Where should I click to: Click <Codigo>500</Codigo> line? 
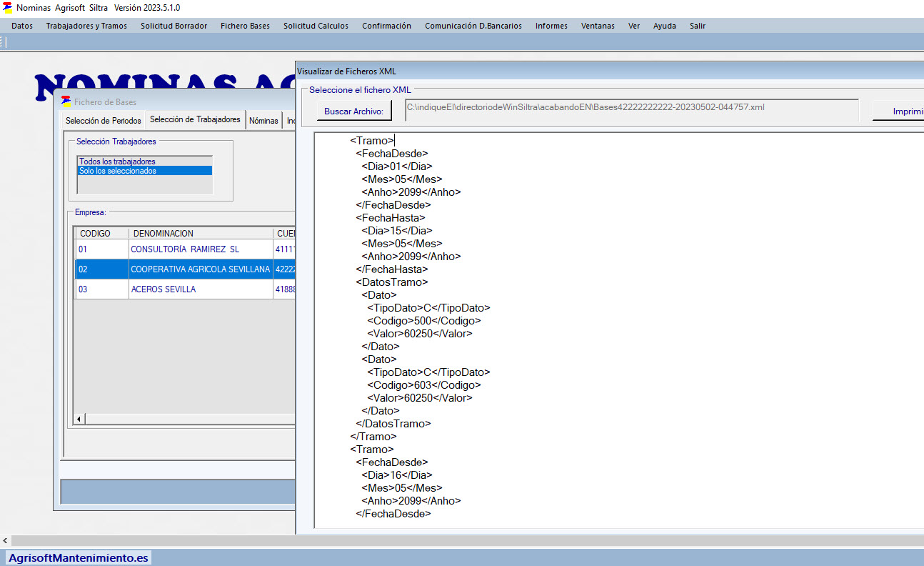coord(424,321)
